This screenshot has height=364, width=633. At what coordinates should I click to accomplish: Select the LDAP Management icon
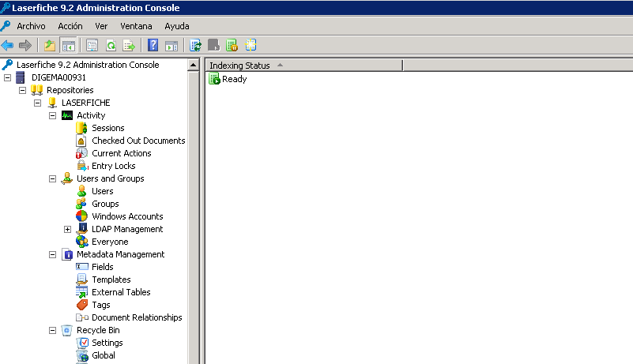[81, 229]
